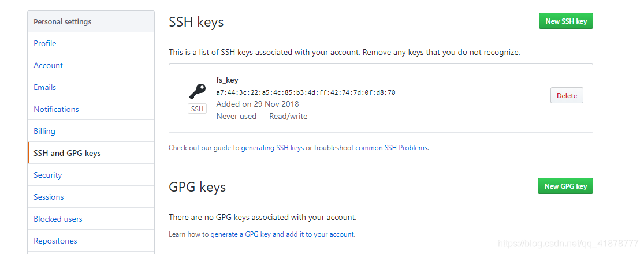The height and width of the screenshot is (254, 644).
Task: Open Emails settings in sidebar
Action: 91,87
